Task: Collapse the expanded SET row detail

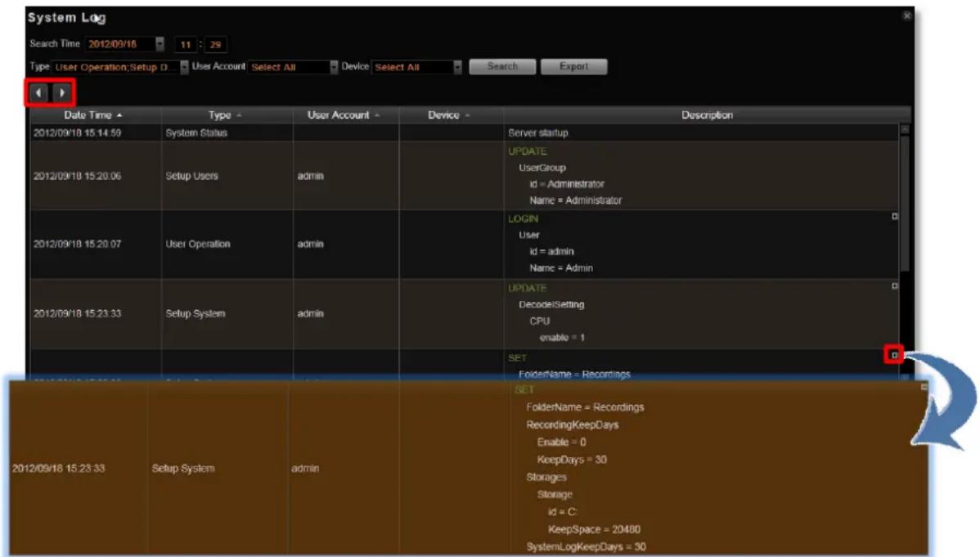Action: click(x=924, y=387)
